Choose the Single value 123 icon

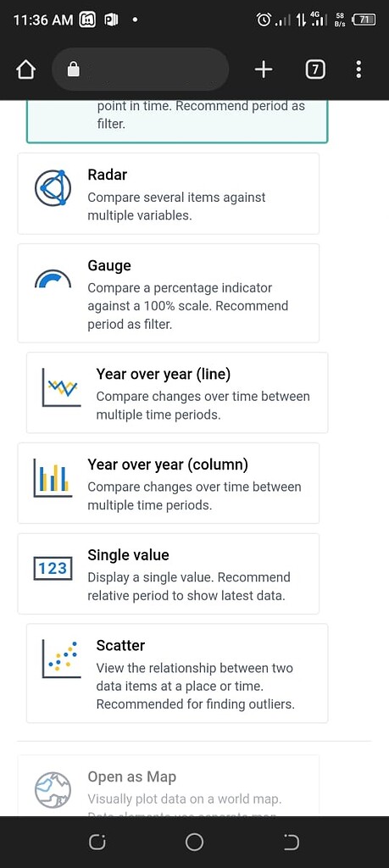coord(53,569)
